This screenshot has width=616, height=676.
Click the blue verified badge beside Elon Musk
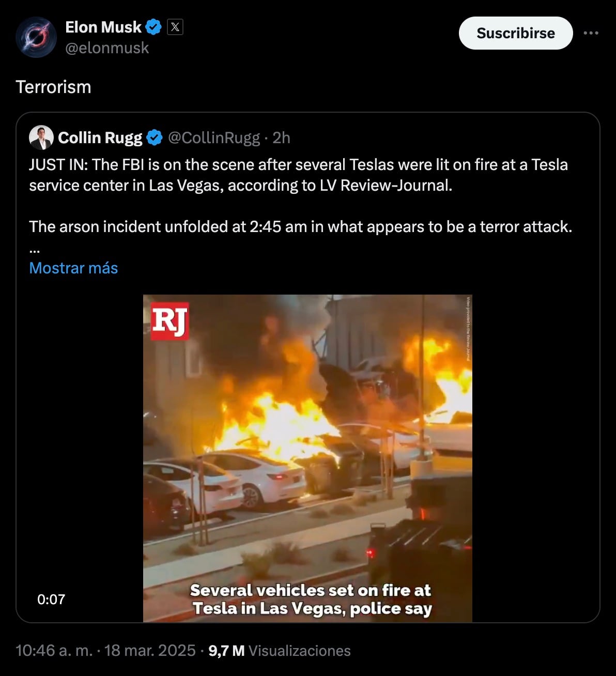point(153,27)
